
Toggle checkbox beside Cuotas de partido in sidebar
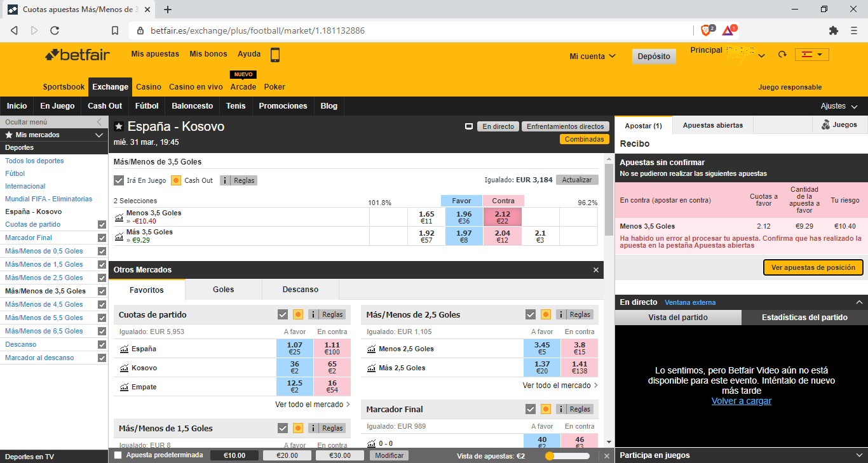coord(102,224)
